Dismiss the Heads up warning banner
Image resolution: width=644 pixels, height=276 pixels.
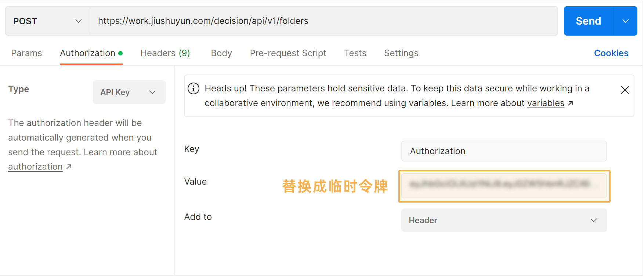coord(625,90)
